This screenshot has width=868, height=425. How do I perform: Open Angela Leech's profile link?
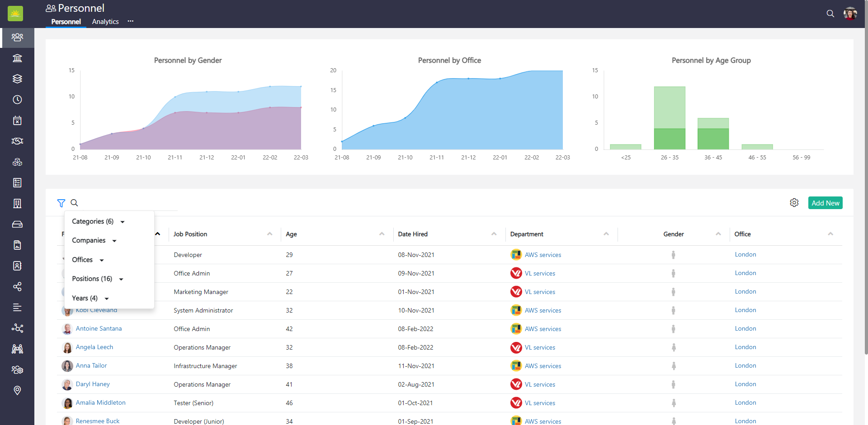coord(94,347)
